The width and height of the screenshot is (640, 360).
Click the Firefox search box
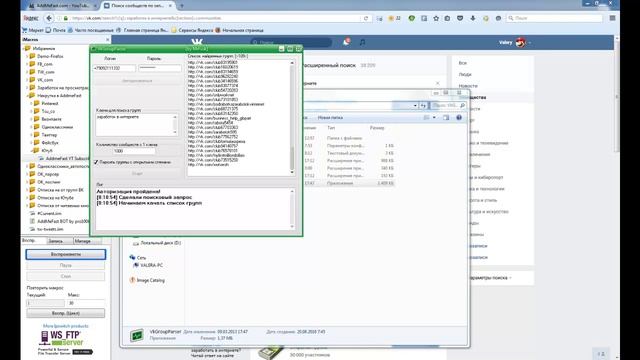click(x=555, y=18)
